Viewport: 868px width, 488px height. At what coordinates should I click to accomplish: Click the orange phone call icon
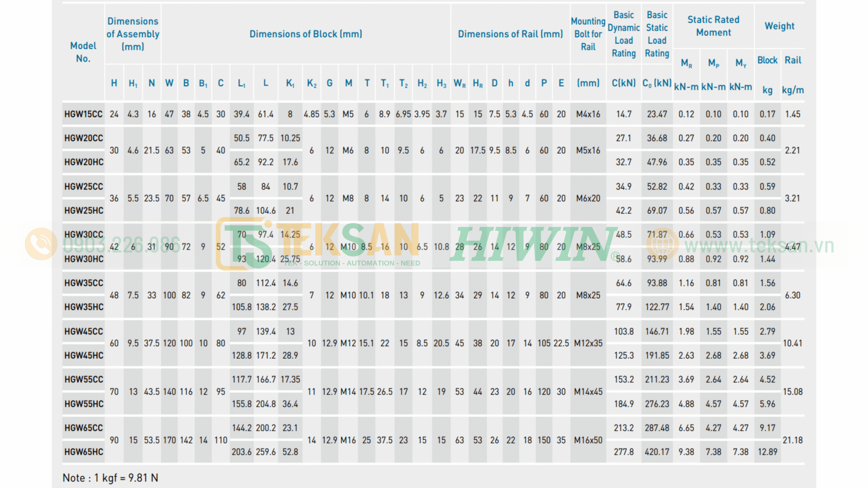click(41, 244)
